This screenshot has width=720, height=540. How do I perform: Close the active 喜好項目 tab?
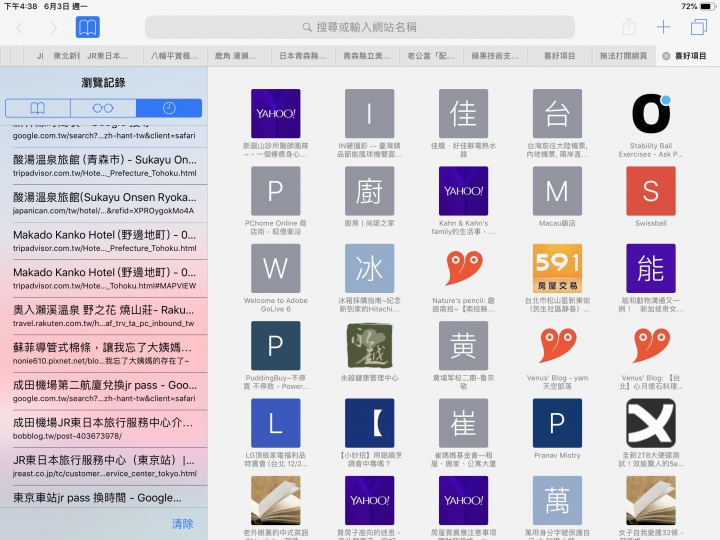pyautogui.click(x=666, y=56)
